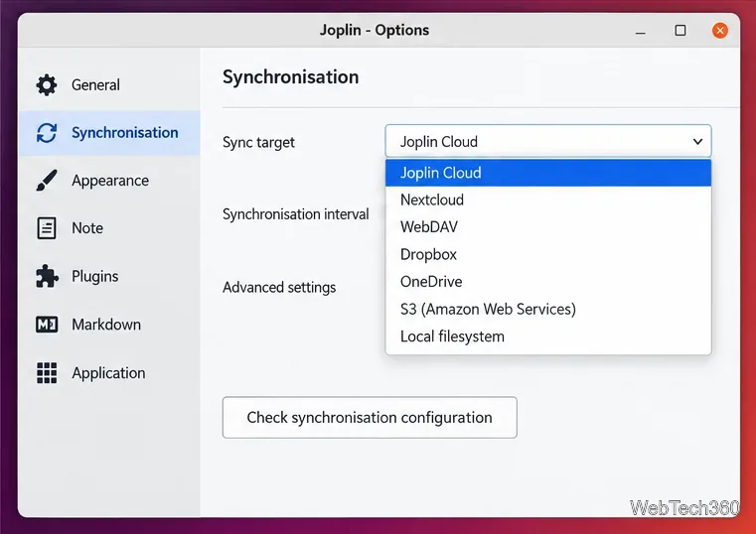Collapse the Sync target combo box
Screen dimensions: 756x534
pos(548,141)
